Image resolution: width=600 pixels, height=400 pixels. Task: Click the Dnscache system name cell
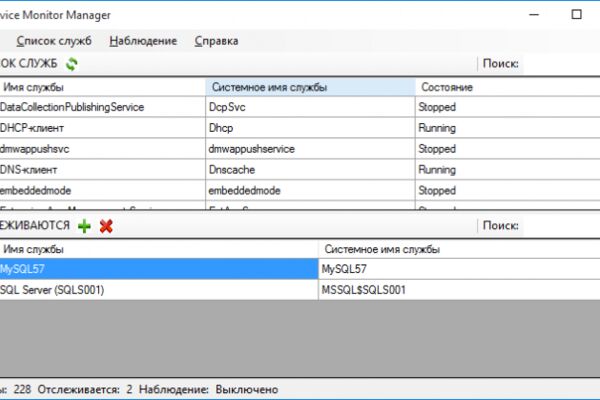(x=310, y=170)
